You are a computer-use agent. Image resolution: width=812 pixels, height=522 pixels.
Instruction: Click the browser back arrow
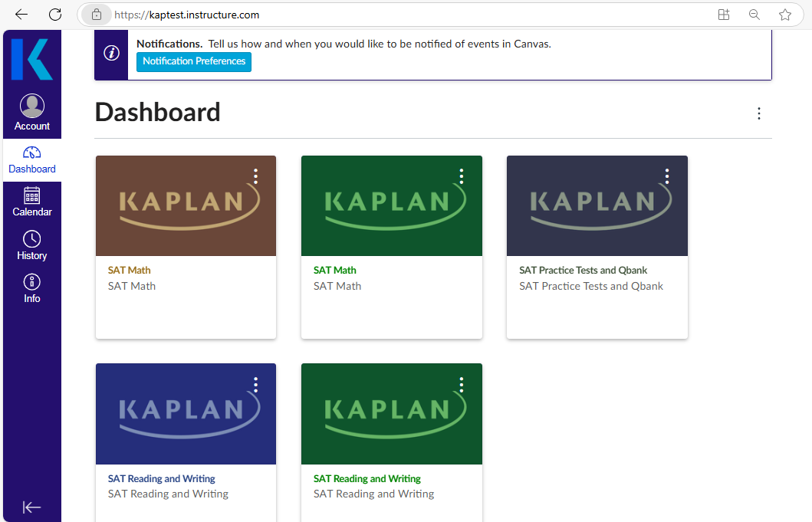pyautogui.click(x=21, y=15)
